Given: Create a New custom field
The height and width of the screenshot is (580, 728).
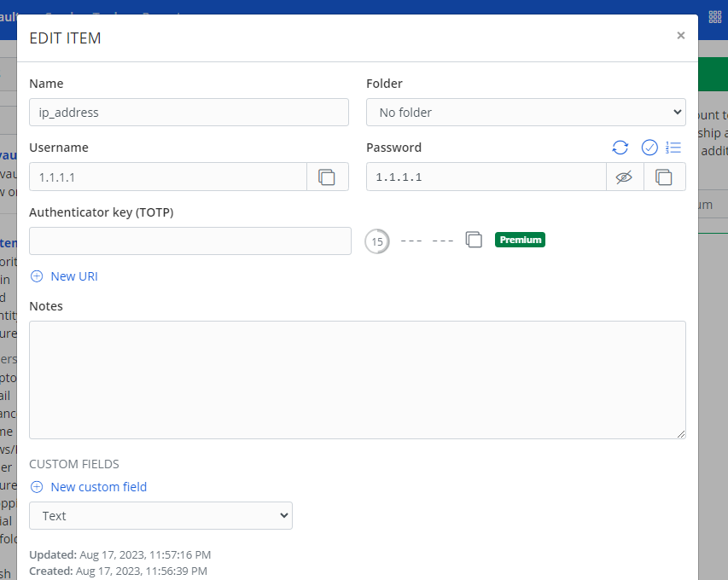Looking at the screenshot, I should 99,486.
